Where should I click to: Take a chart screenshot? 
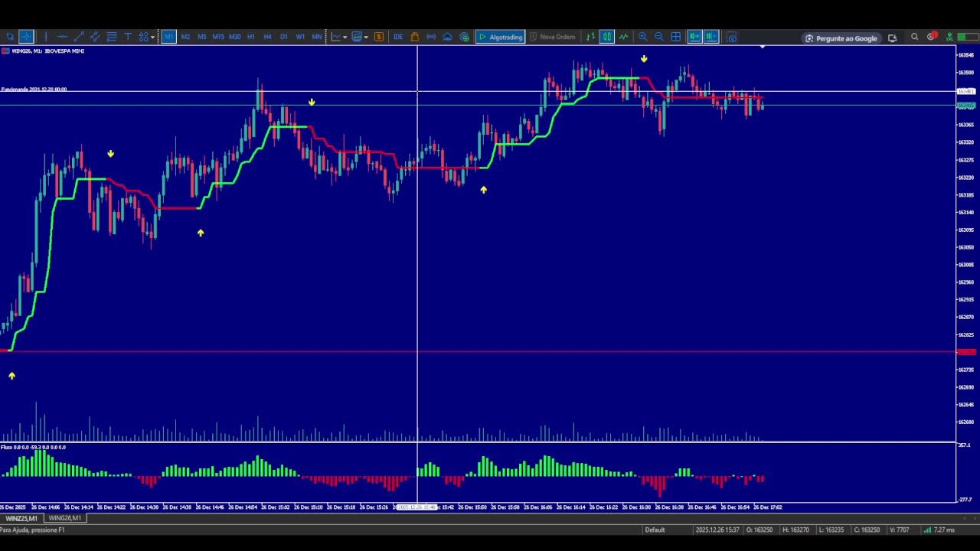[731, 37]
